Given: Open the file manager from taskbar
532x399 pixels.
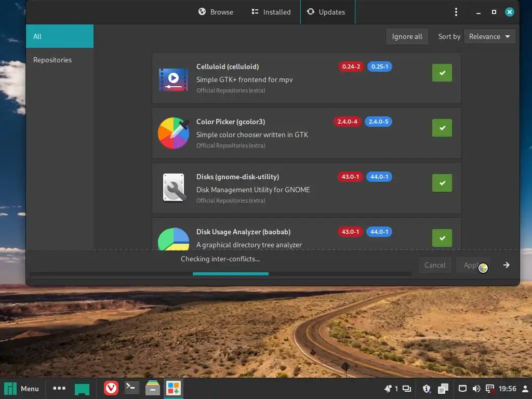Looking at the screenshot, I should click(x=153, y=388).
